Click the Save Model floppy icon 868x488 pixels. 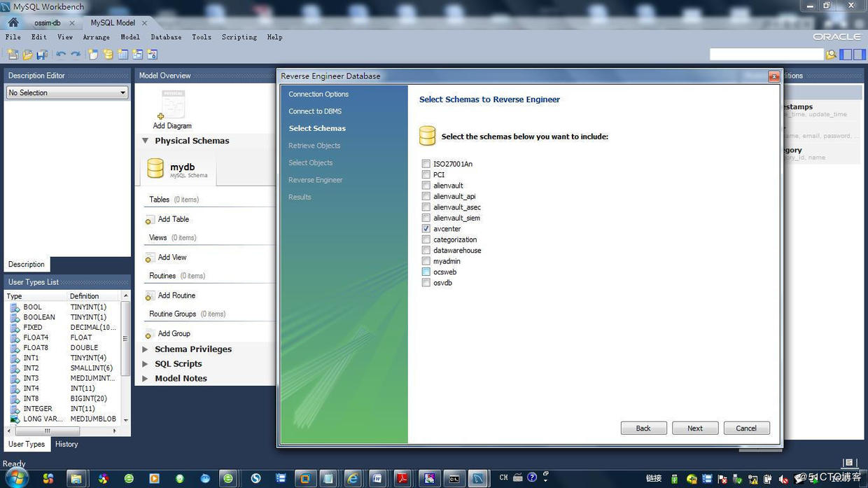click(x=42, y=55)
